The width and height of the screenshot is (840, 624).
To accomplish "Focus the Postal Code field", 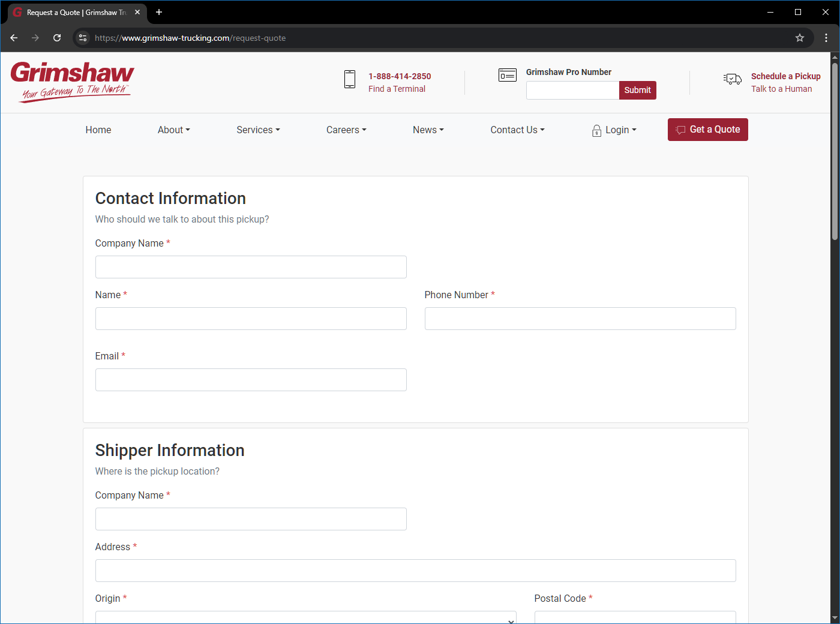I will coord(635,617).
